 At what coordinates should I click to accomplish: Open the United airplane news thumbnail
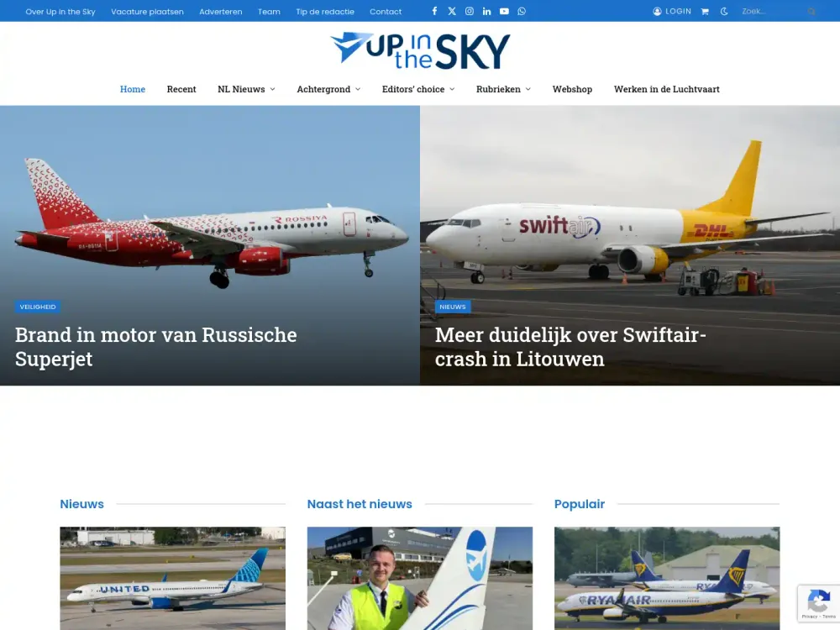coord(172,578)
